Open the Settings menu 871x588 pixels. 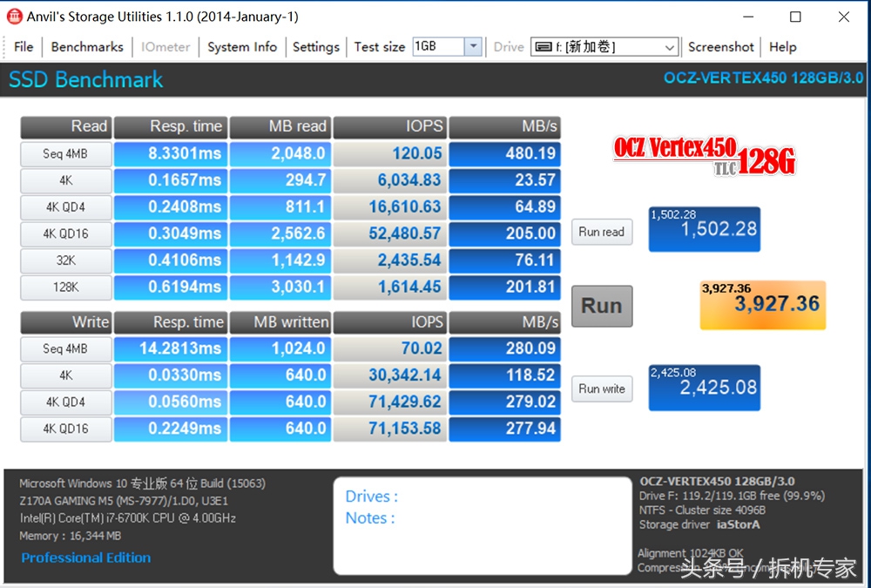click(x=315, y=47)
